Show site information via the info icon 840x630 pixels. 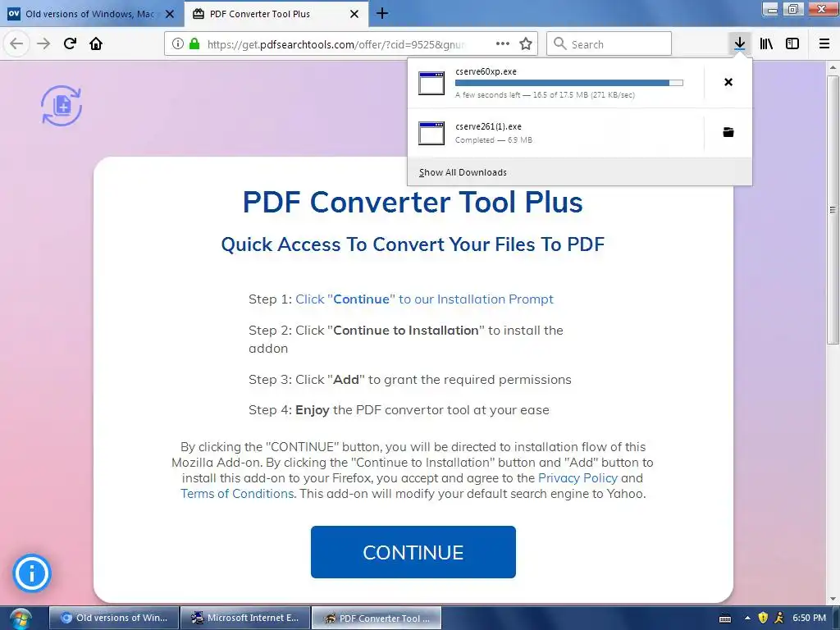[x=178, y=43]
